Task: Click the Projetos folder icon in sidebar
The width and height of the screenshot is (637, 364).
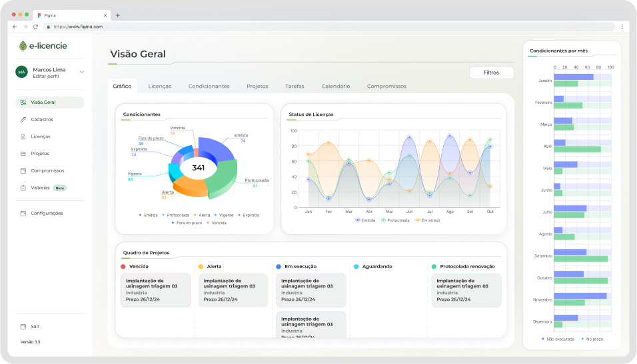Action: point(23,154)
